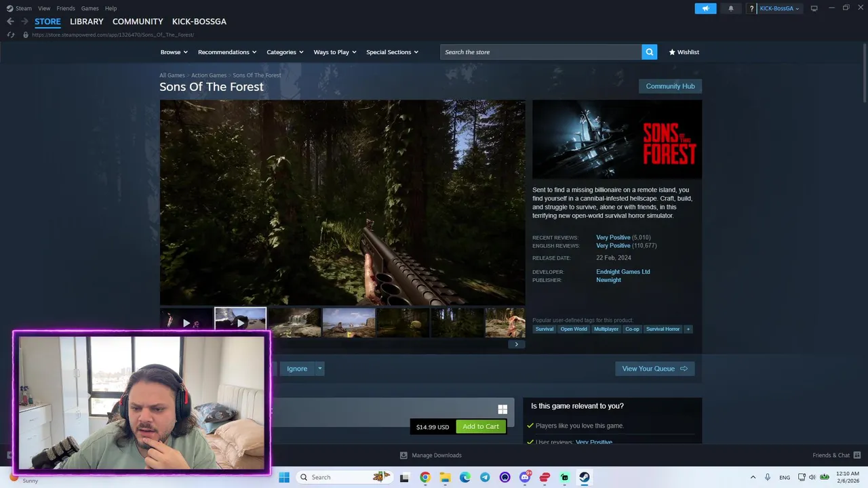Click the forward navigation arrow
Image resolution: width=868 pixels, height=488 pixels.
[x=24, y=22]
